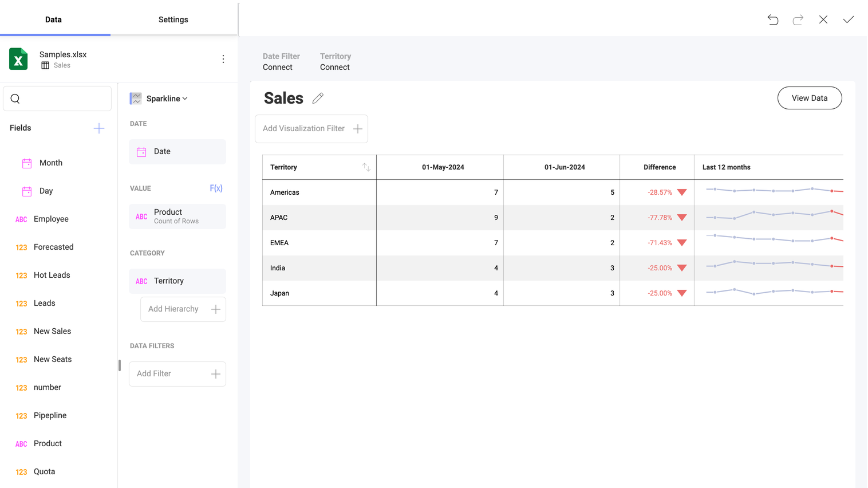Open the F(x) calculated value editor
The height and width of the screenshot is (488, 868).
pos(216,188)
